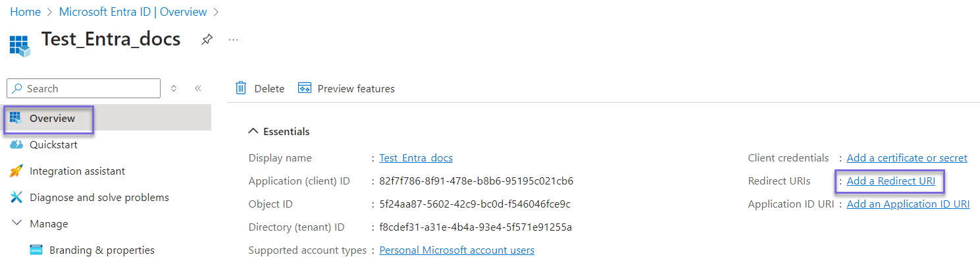980x257 pixels.
Task: Collapse the Essentials section
Action: click(253, 131)
